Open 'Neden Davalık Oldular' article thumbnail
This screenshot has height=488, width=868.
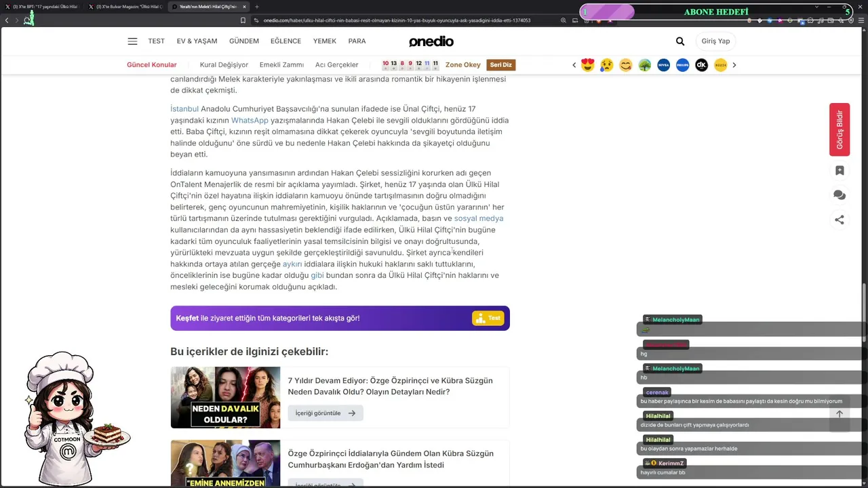225,397
